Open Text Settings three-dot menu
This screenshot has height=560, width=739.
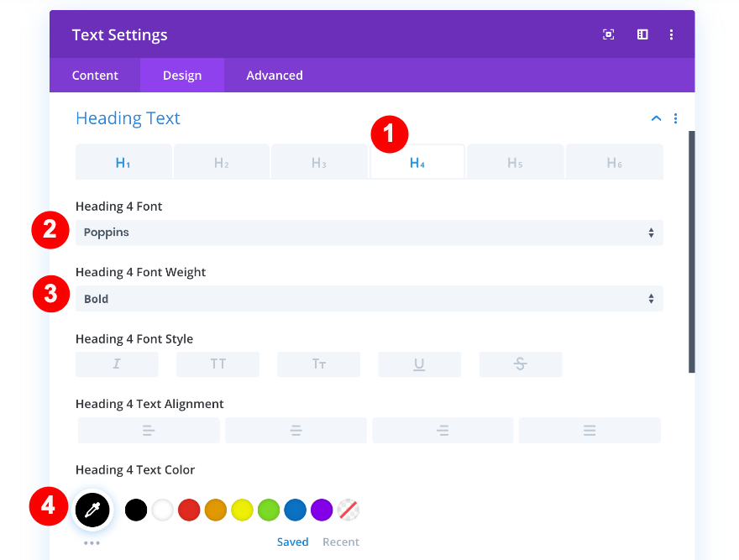point(672,34)
